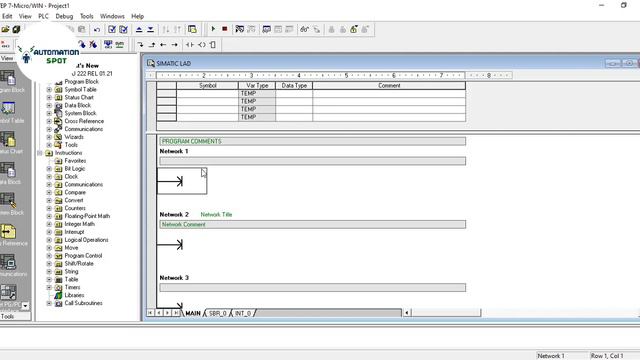Open the Debug menu
The height and width of the screenshot is (360, 640).
[x=64, y=16]
